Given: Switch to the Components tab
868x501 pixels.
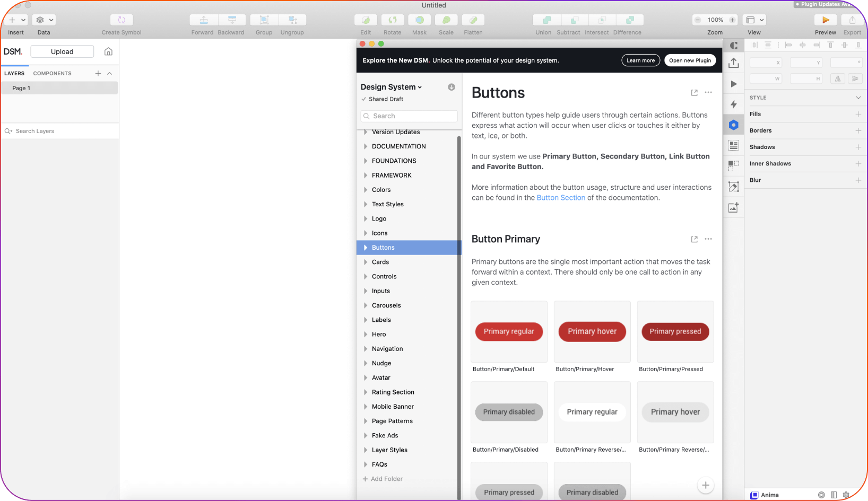Looking at the screenshot, I should point(52,73).
